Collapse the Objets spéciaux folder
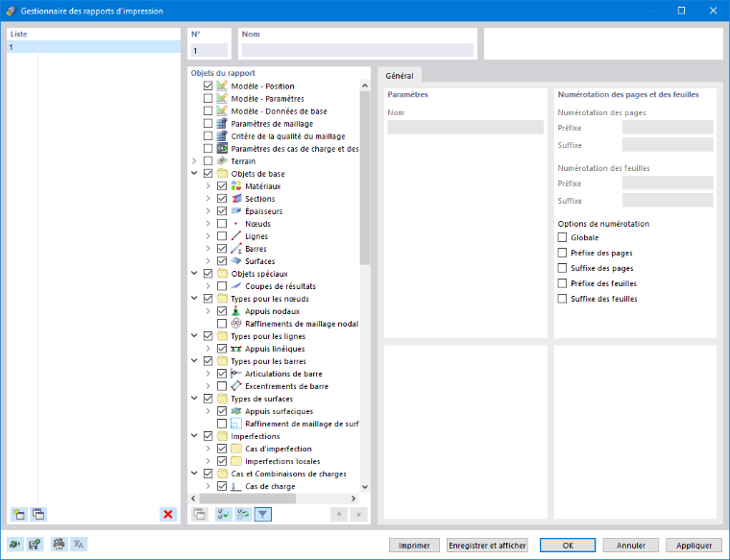Viewport: 730px width, 560px height. [195, 273]
